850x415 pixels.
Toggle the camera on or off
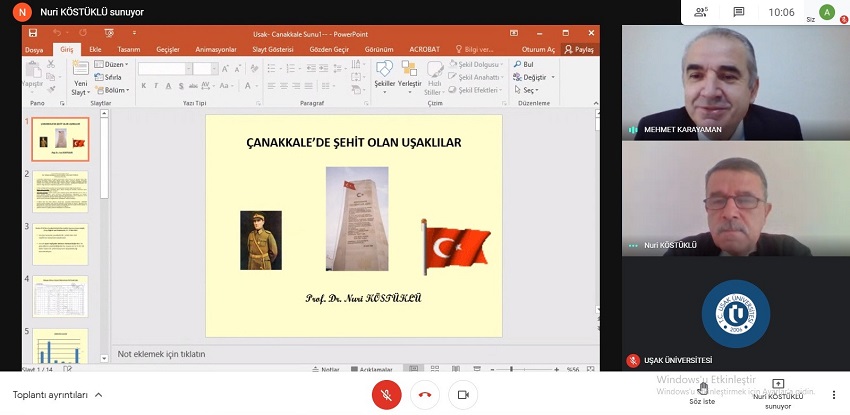tap(463, 394)
